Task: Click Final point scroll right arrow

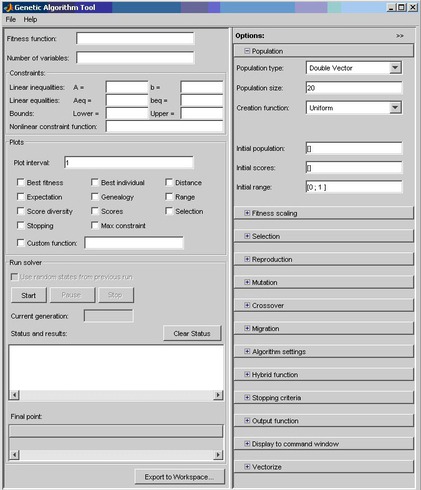Action: pyautogui.click(x=218, y=455)
